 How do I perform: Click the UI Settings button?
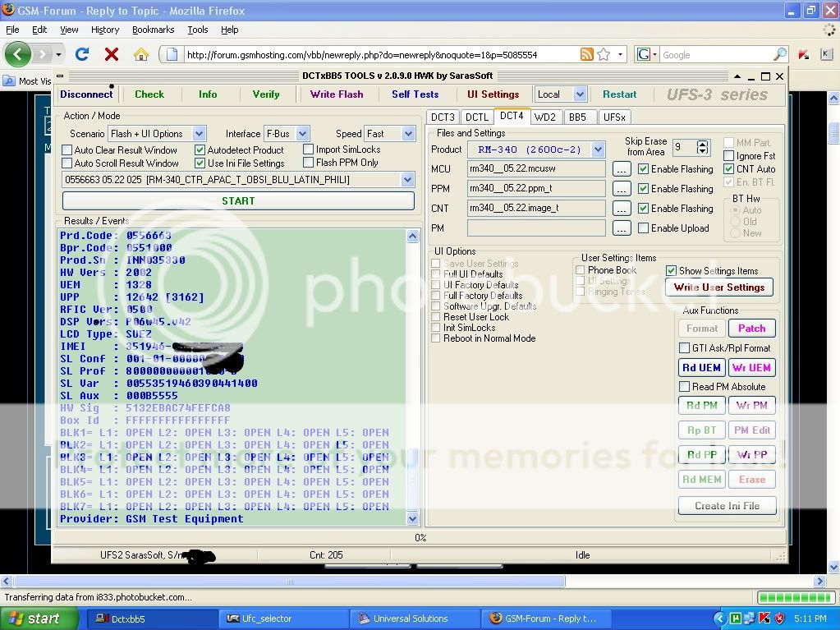coord(493,94)
